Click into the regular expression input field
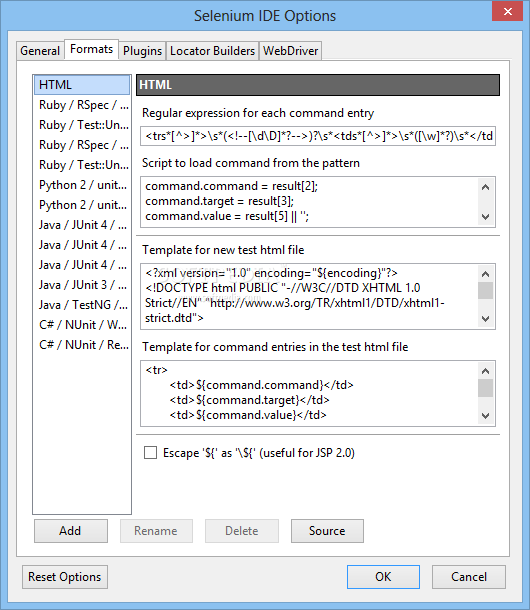The image size is (530, 610). tap(318, 136)
